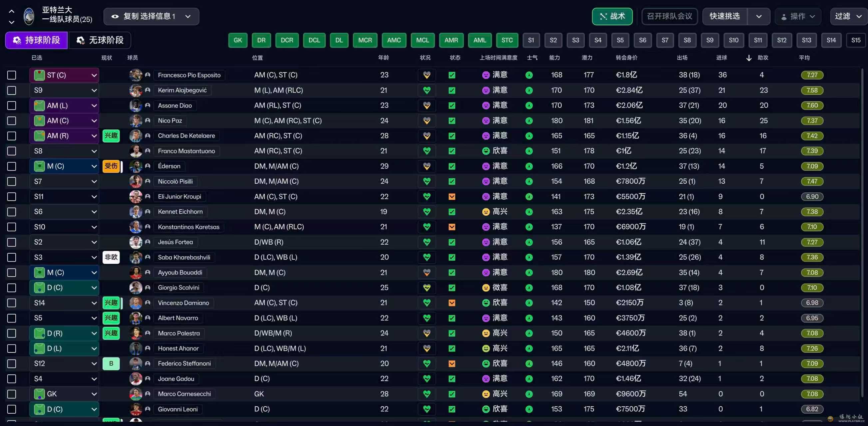Click Éderson's injury status badge
This screenshot has width=868, height=426.
click(111, 166)
